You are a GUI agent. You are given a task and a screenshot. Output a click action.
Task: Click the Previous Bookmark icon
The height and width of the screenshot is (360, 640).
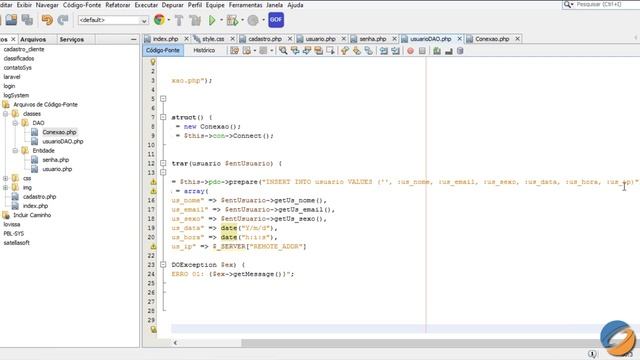pyautogui.click(x=344, y=51)
